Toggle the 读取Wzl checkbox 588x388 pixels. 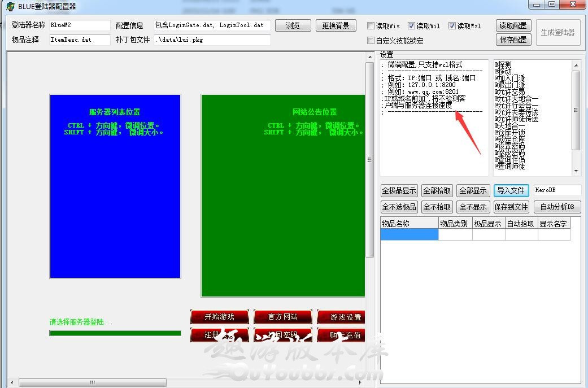(x=452, y=26)
